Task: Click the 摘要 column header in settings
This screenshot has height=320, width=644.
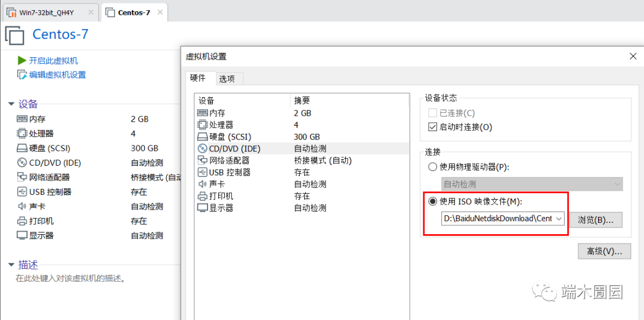Action: pyautogui.click(x=350, y=101)
